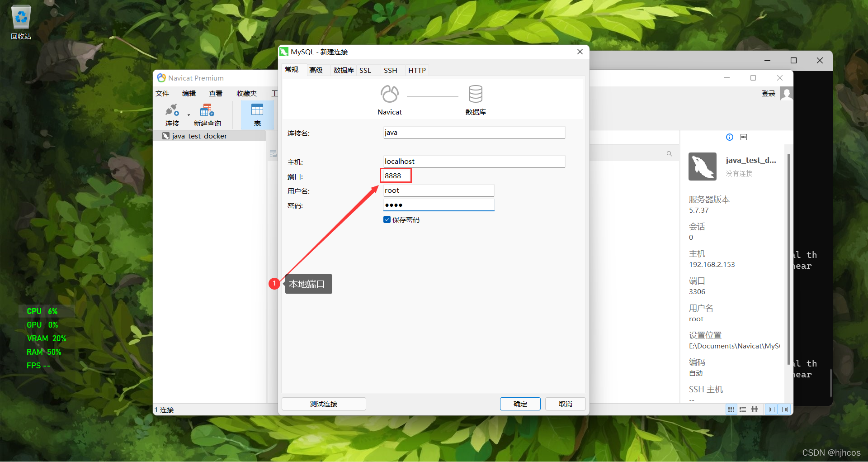Click the host value 192.168.2.153
868x462 pixels.
(712, 264)
